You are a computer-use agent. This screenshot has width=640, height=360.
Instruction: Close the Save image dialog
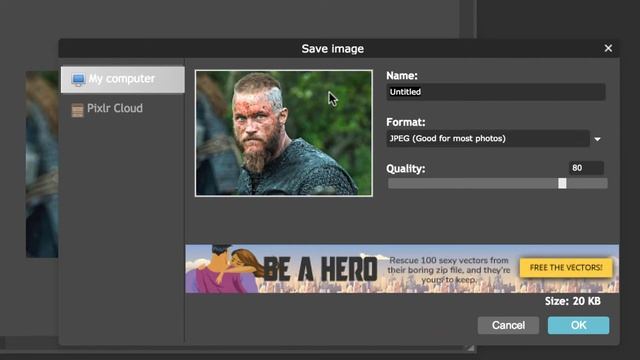[608, 49]
